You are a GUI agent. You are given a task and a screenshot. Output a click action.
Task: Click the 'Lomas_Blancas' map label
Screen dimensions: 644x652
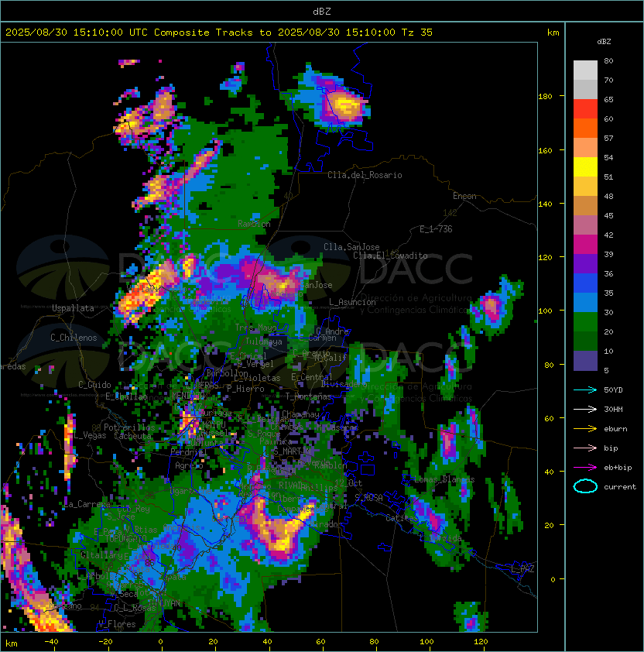point(444,479)
